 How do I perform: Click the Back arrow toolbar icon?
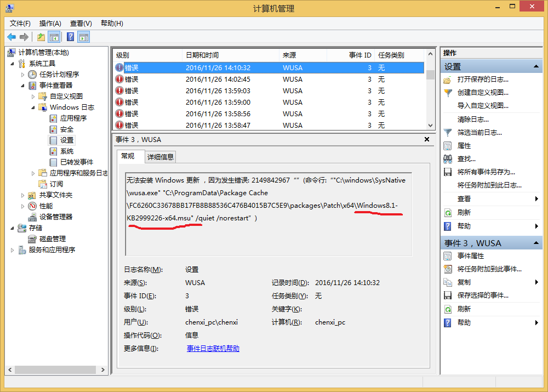[x=11, y=37]
